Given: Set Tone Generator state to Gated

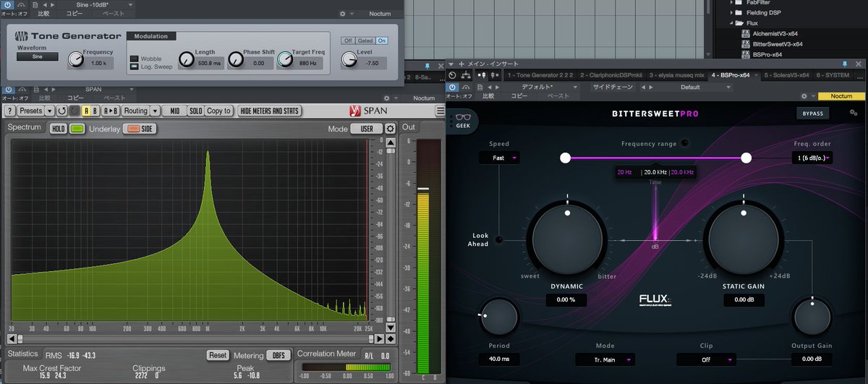Looking at the screenshot, I should (x=365, y=40).
